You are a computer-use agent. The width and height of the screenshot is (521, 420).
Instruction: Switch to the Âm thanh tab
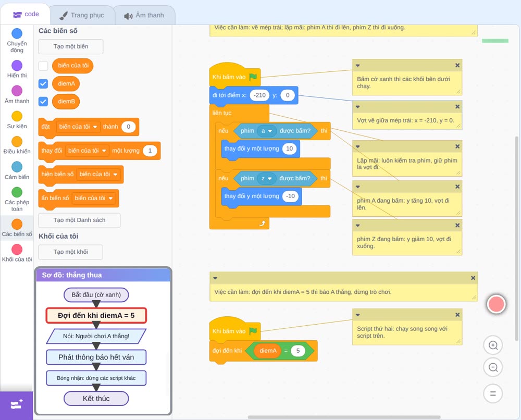[144, 15]
